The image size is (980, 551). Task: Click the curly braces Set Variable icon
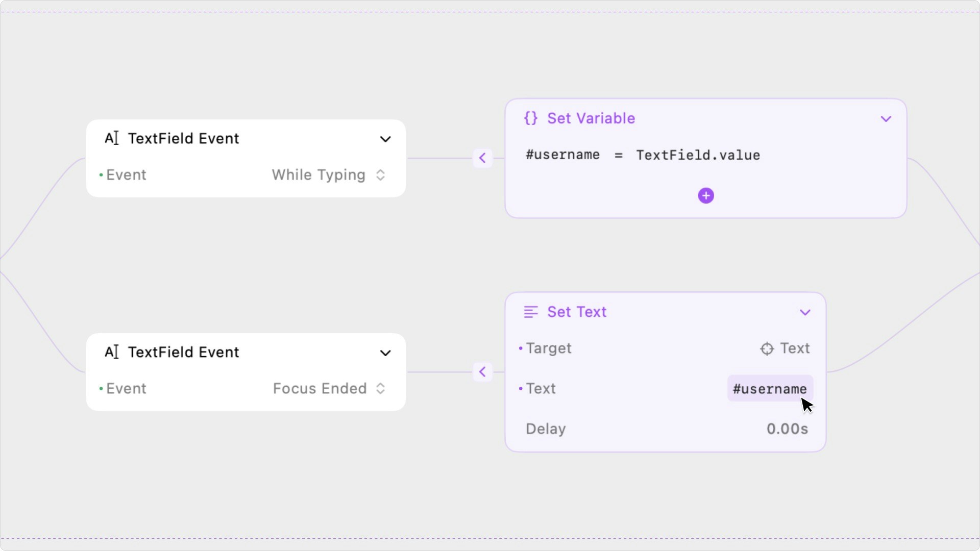pyautogui.click(x=531, y=118)
